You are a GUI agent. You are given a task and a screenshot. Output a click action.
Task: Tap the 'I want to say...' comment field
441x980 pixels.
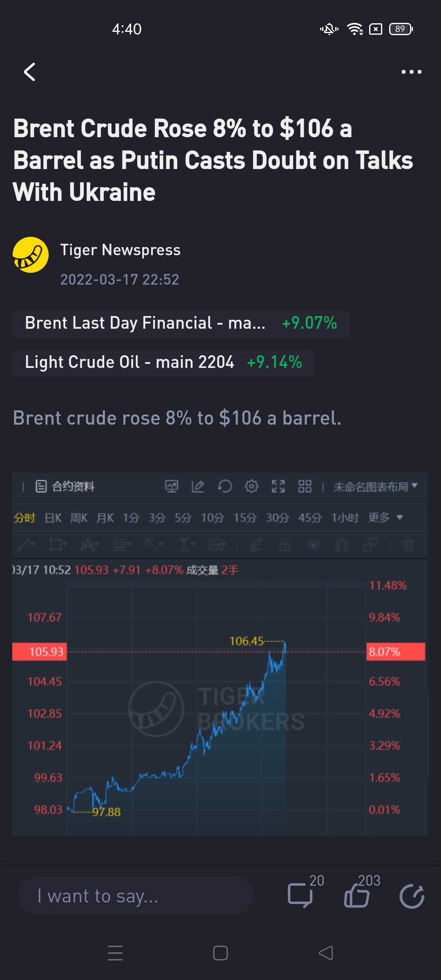[136, 896]
